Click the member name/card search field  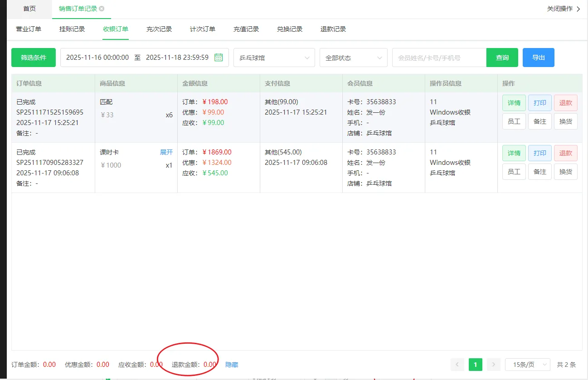(x=439, y=58)
